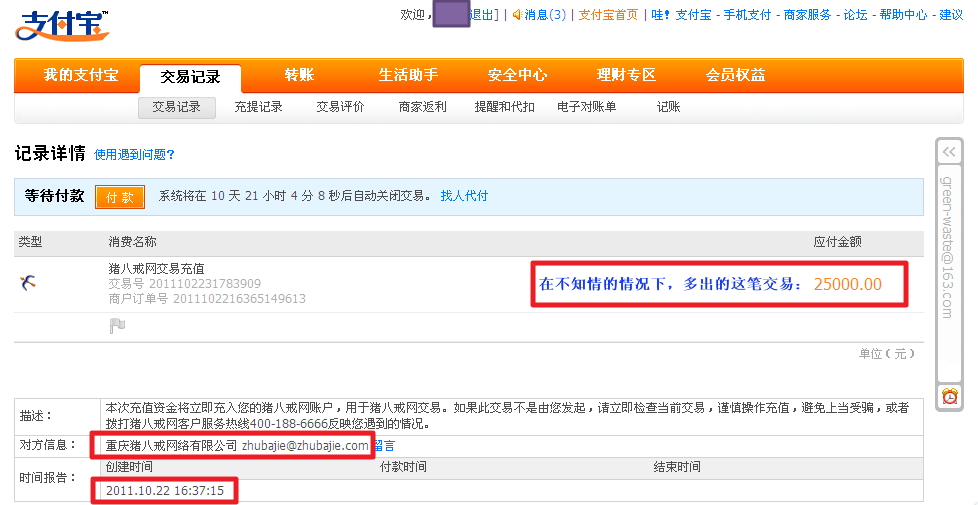Go to 商家返利 submenu

coord(422,107)
